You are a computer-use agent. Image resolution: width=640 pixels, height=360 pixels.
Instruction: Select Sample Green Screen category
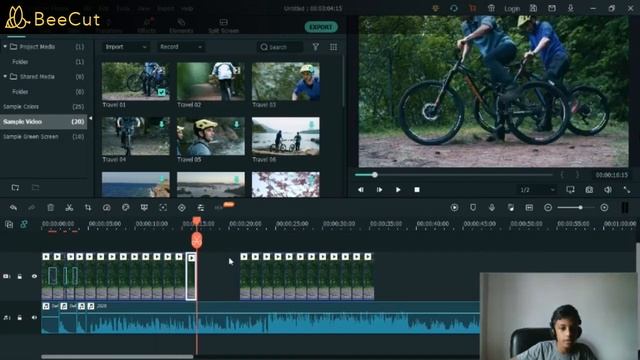click(x=44, y=137)
